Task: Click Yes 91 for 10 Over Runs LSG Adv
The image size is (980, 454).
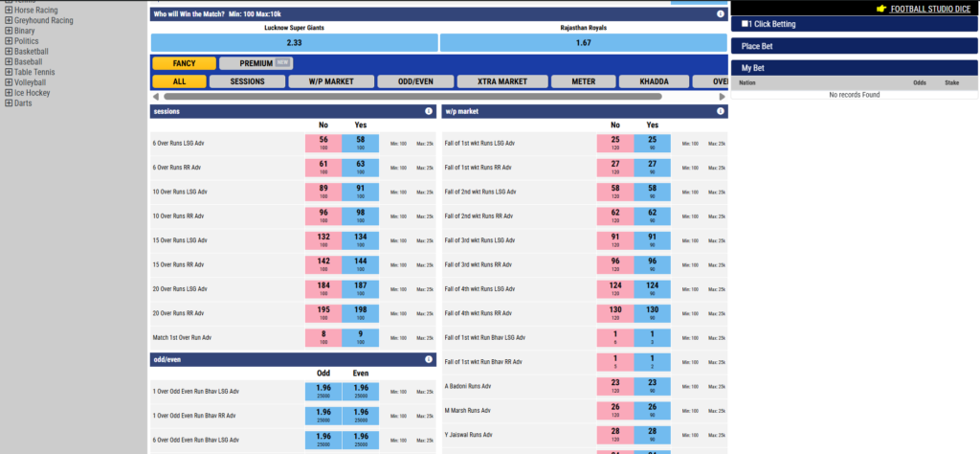Action: tap(361, 192)
